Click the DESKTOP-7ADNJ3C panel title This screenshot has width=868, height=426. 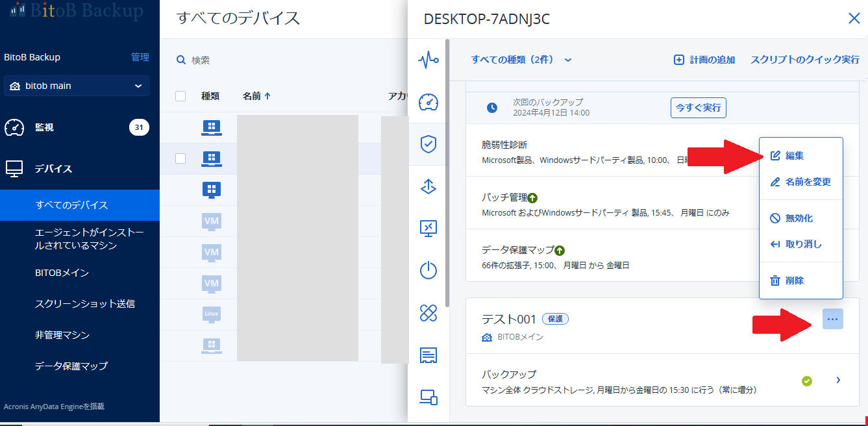click(x=487, y=19)
